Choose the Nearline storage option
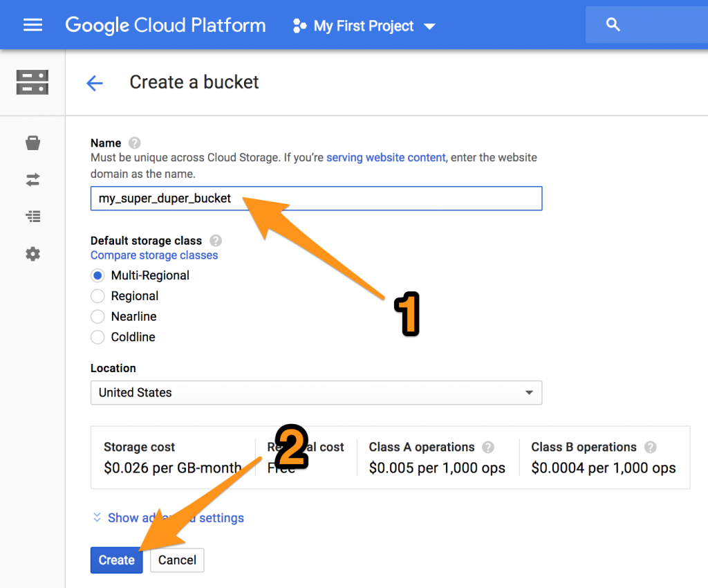The image size is (708, 588). coord(97,316)
